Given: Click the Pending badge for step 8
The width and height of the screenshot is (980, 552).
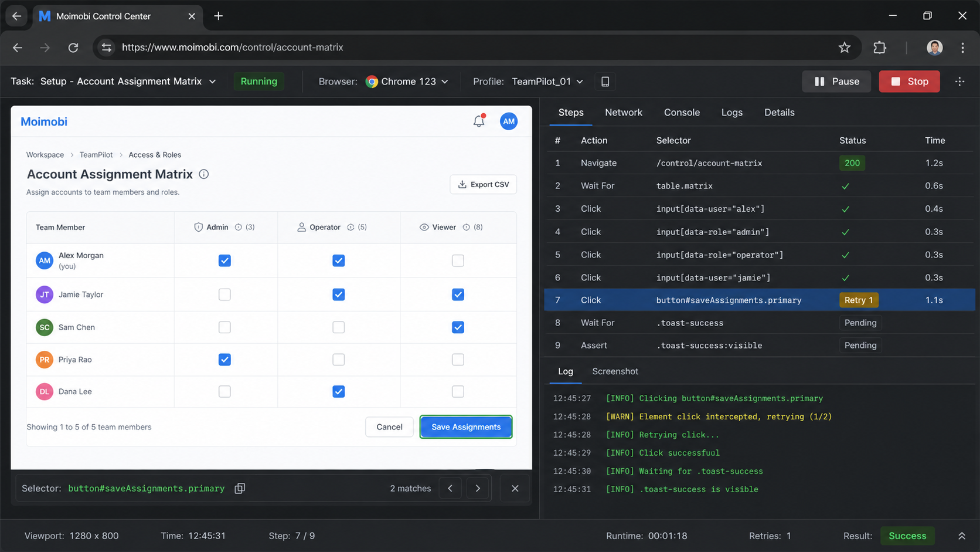Looking at the screenshot, I should point(860,323).
